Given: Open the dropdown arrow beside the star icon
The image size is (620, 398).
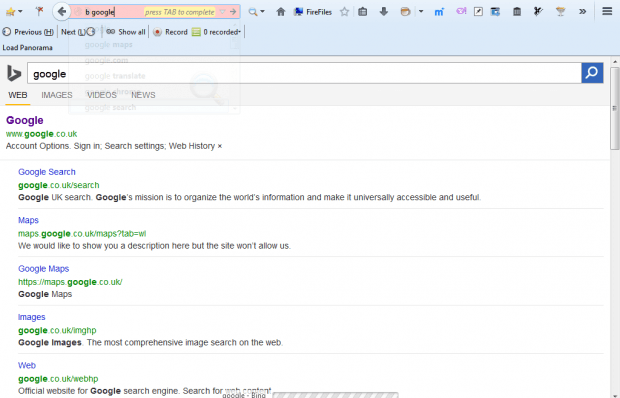Looking at the screenshot, I should pos(20,12).
